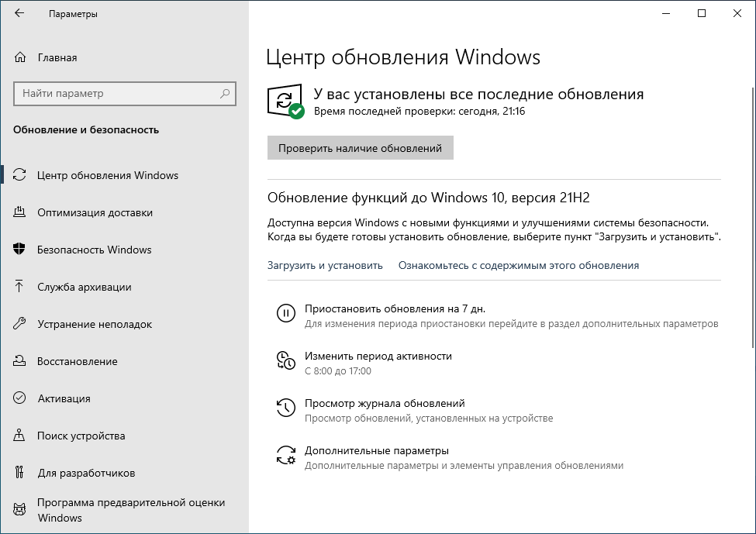Click the Home (Главная) house icon
The image size is (756, 534).
[x=20, y=57]
